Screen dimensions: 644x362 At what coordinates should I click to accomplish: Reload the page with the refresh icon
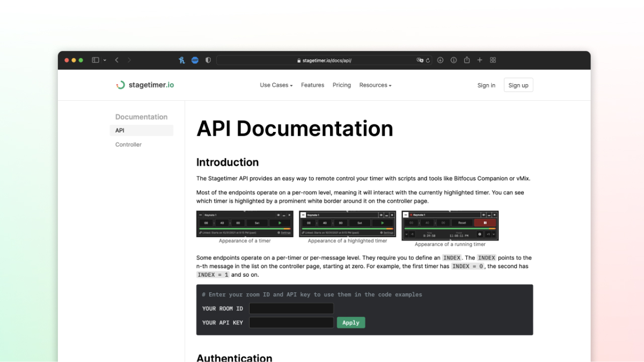428,61
